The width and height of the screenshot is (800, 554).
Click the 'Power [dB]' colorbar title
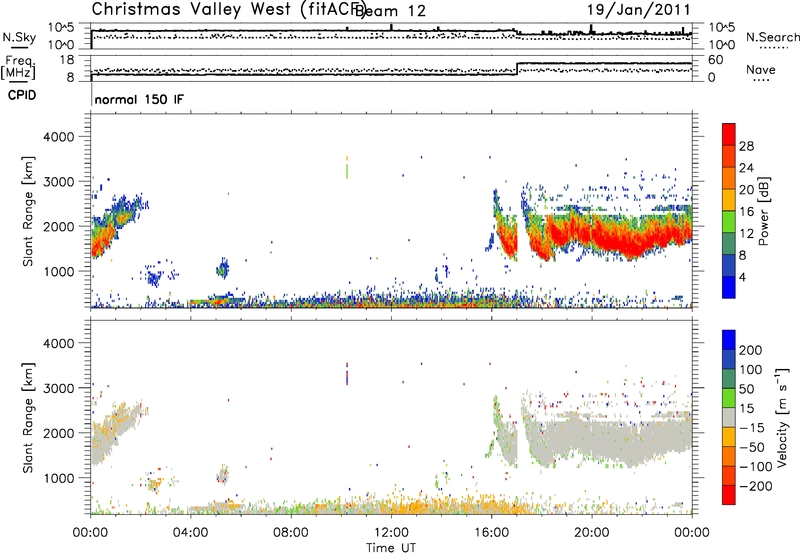(763, 211)
